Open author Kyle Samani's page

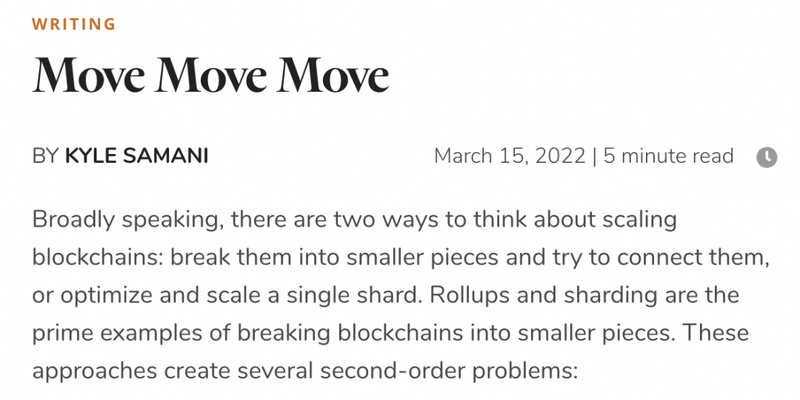click(x=137, y=157)
